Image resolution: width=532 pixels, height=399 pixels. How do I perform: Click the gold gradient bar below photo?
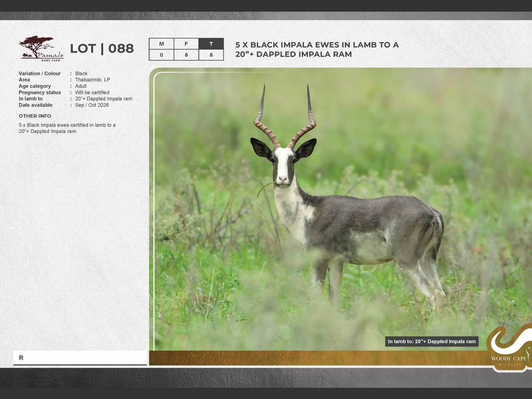(x=316, y=358)
